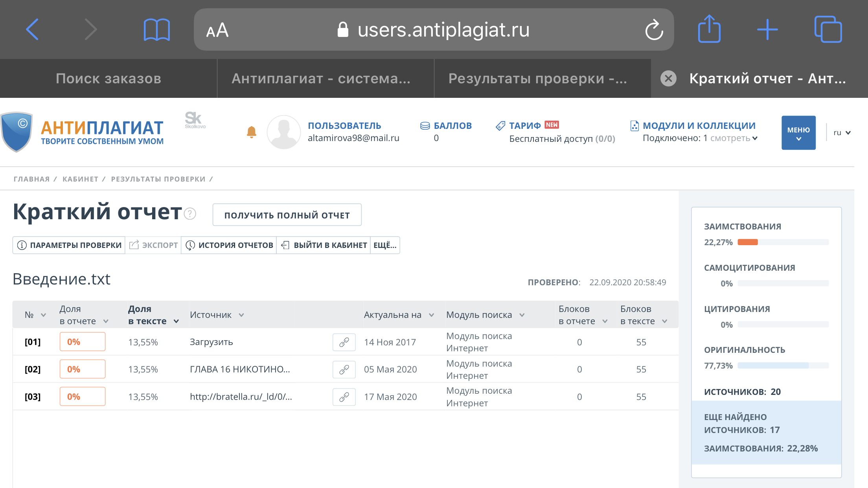This screenshot has width=868, height=488.
Task: Switch to Результаты проверки browser tab
Action: click(537, 79)
